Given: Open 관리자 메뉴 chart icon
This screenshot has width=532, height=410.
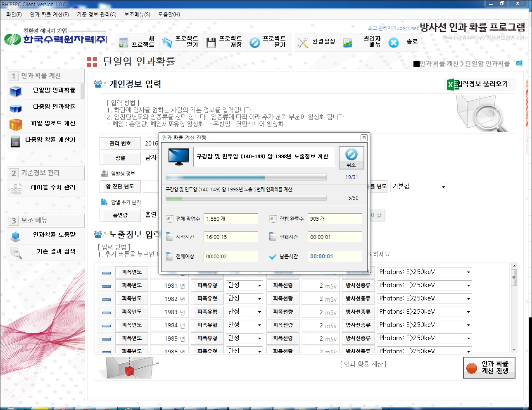Looking at the screenshot, I should tap(348, 42).
